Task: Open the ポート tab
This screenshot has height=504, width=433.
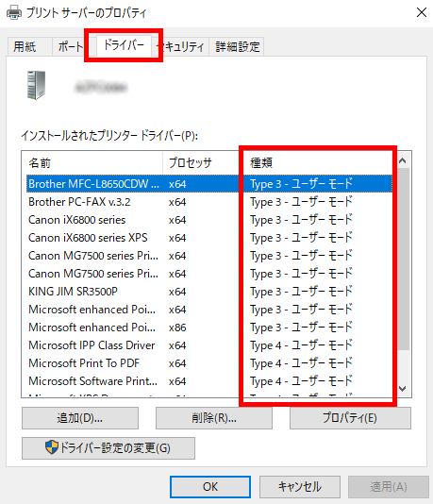Action: pyautogui.click(x=70, y=47)
